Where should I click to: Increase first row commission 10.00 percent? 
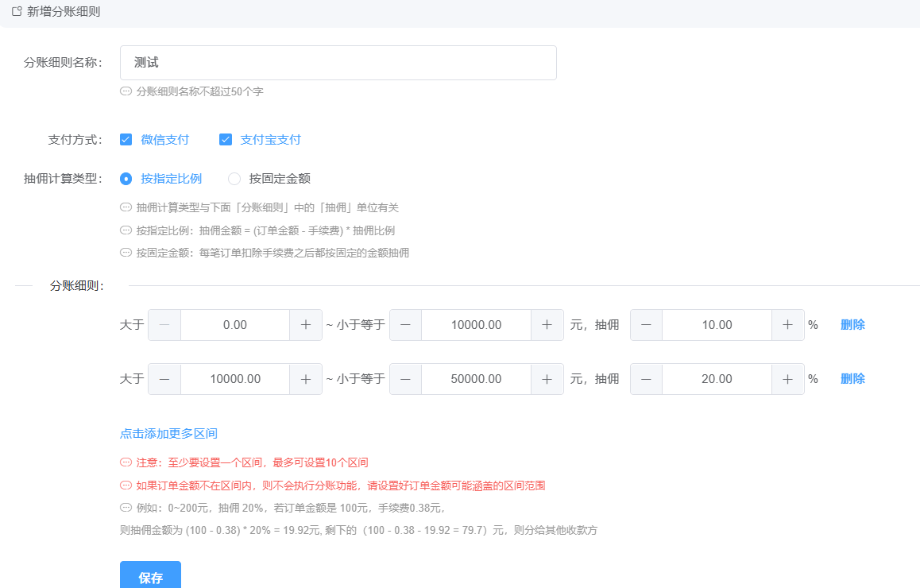(787, 325)
